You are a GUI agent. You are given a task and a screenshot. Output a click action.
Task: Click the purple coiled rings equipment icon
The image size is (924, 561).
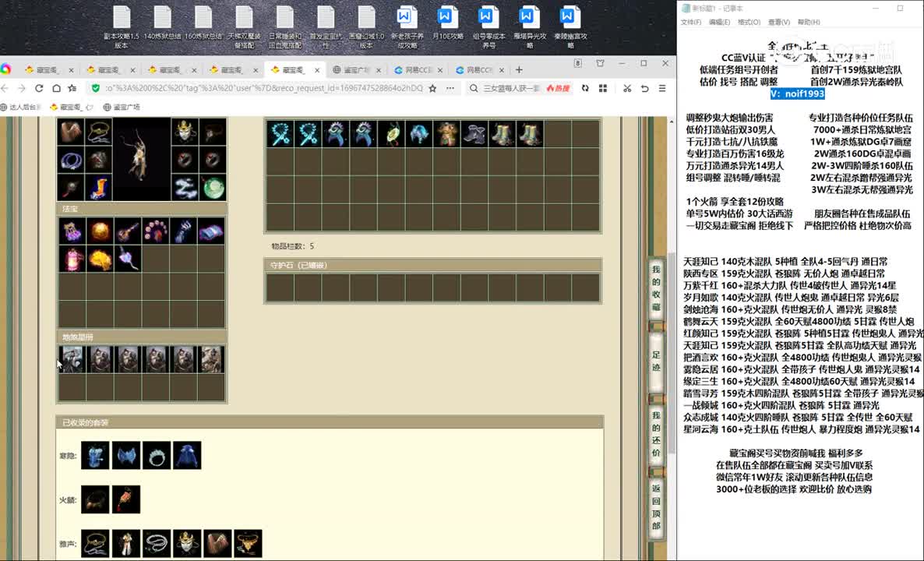click(71, 159)
